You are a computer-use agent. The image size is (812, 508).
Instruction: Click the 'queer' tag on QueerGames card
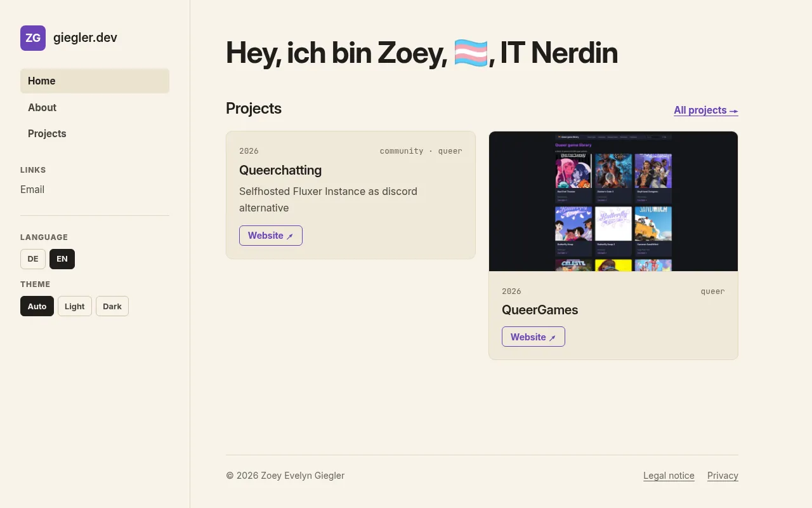(x=713, y=291)
